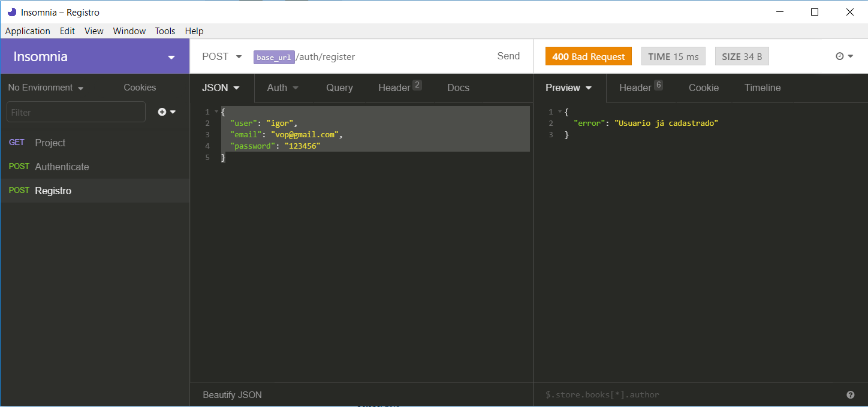868x407 pixels.
Task: Switch to the Query tab
Action: click(x=339, y=88)
